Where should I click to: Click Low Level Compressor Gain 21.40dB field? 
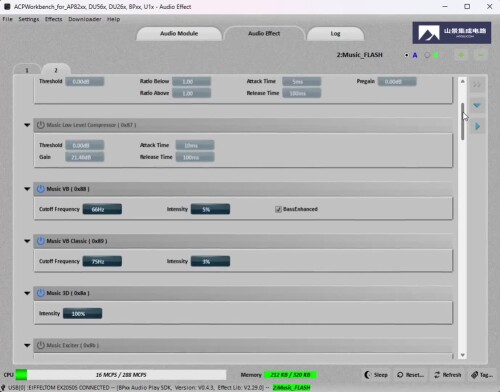[x=85, y=157]
